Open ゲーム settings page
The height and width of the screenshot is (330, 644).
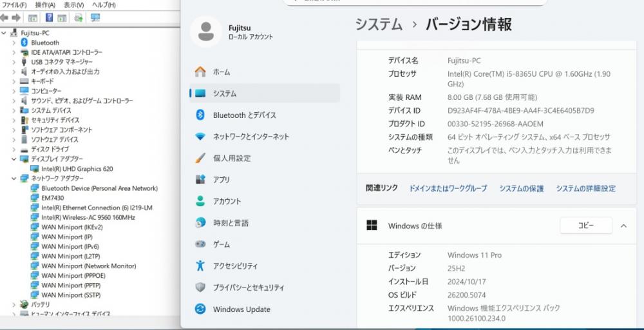coord(265,244)
